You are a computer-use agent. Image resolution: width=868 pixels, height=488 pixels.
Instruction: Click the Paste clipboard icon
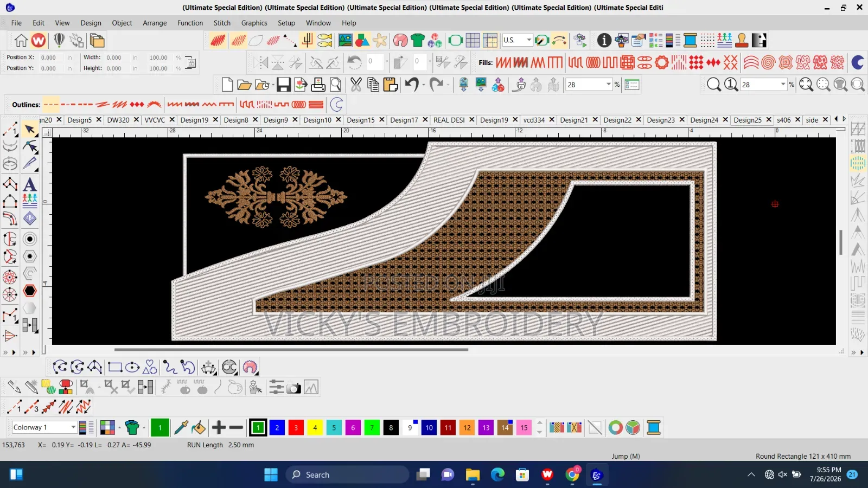tap(390, 85)
